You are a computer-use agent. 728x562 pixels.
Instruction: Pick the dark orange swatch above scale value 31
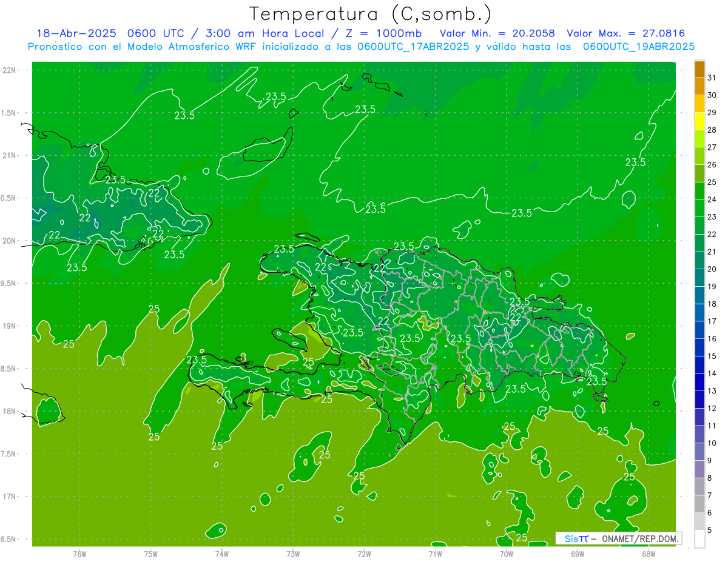699,69
